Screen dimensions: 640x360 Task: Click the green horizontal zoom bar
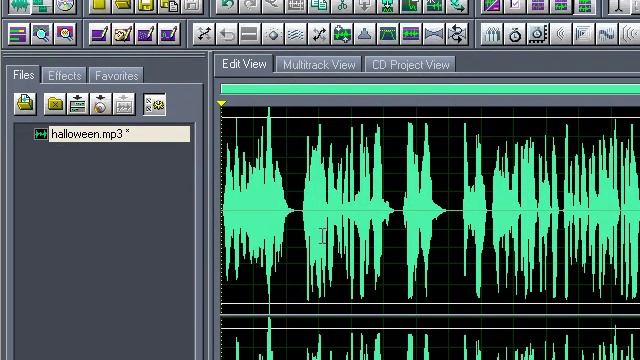tap(430, 89)
